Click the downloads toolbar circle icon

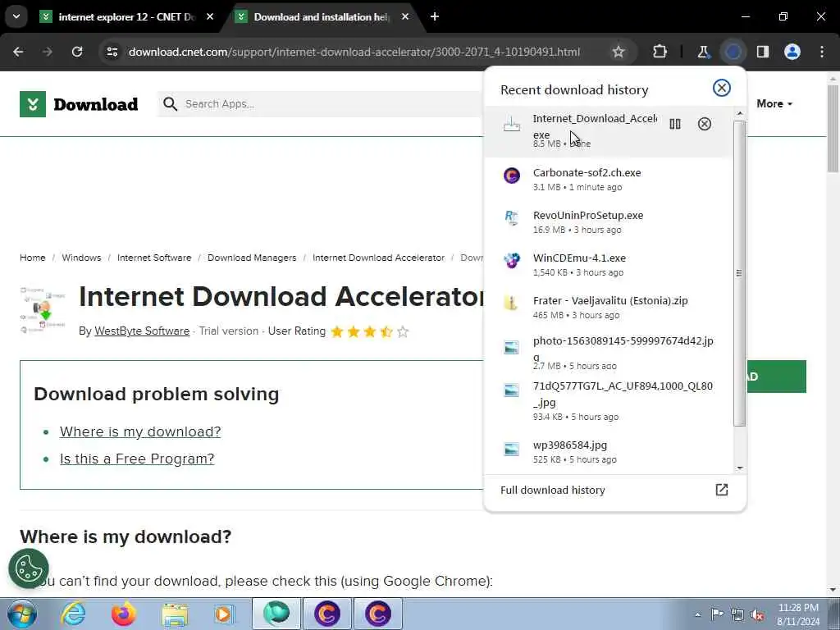point(733,52)
